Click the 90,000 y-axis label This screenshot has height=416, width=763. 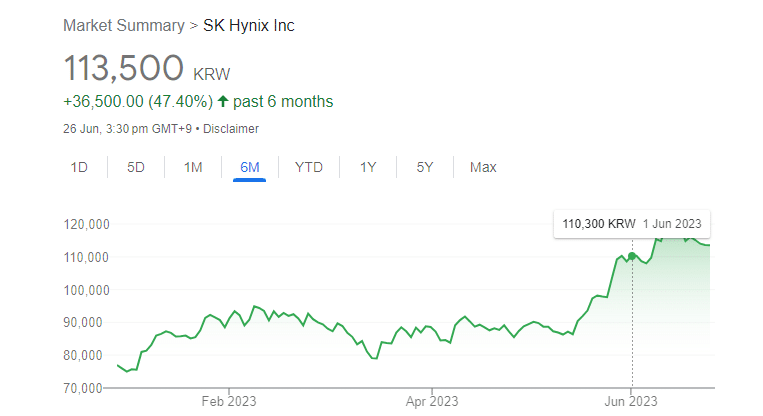coord(83,323)
